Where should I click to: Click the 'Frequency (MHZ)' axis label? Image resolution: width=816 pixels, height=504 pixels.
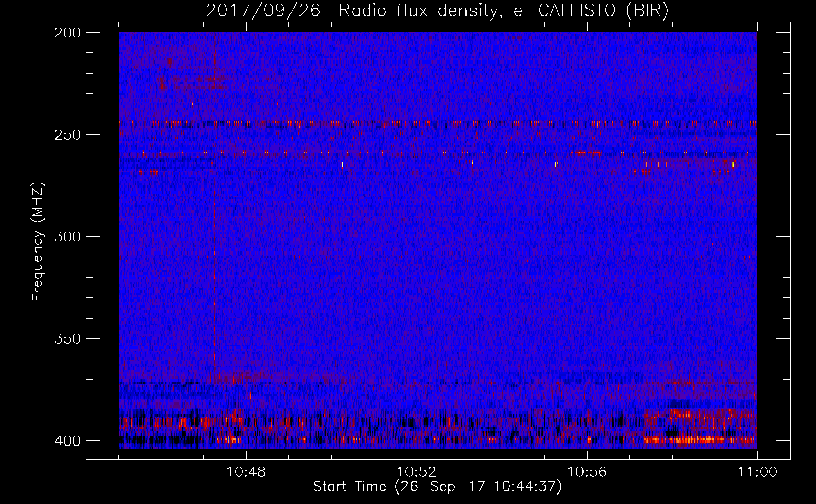point(38,241)
